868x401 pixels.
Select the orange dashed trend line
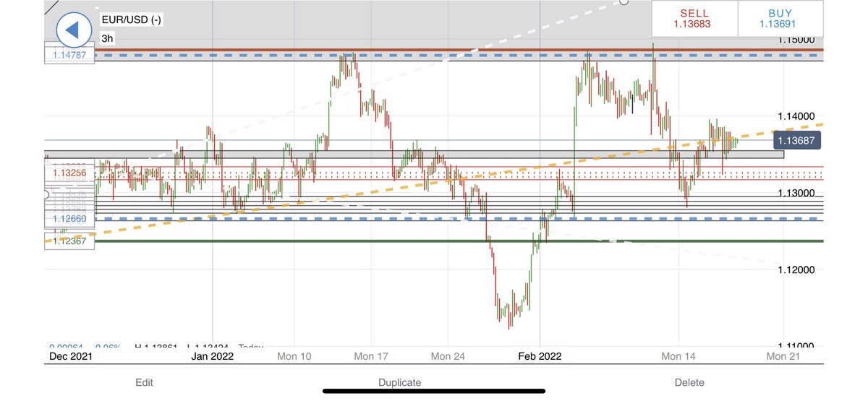coord(434,182)
